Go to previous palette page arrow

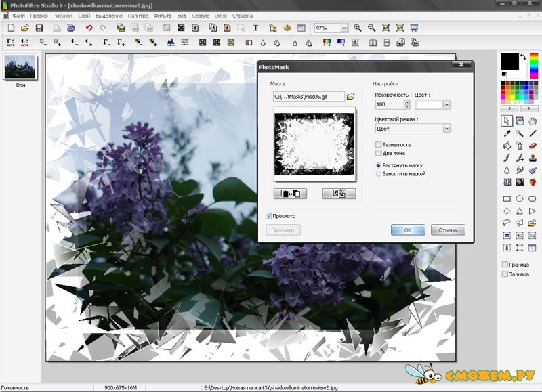click(509, 108)
